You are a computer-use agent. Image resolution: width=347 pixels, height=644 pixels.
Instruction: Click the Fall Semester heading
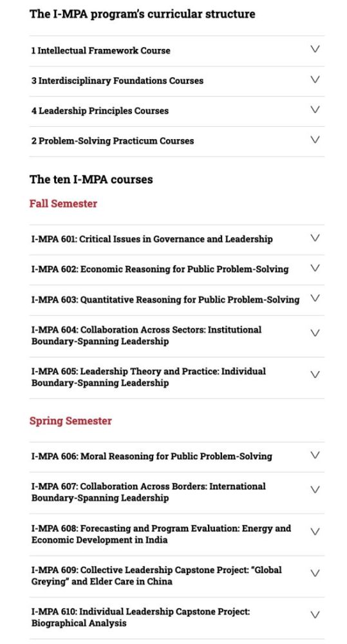click(x=63, y=204)
